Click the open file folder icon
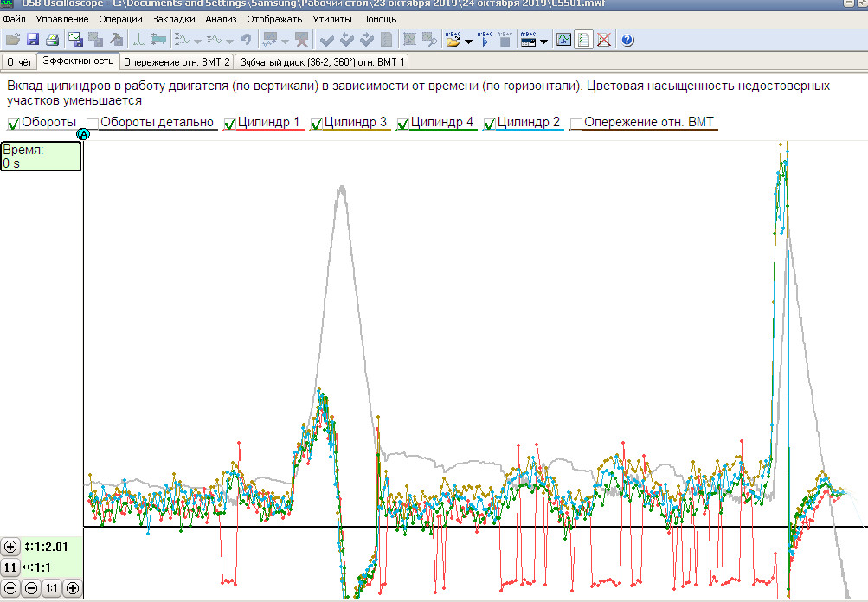Image resolution: width=868 pixels, height=602 pixels. (12, 40)
